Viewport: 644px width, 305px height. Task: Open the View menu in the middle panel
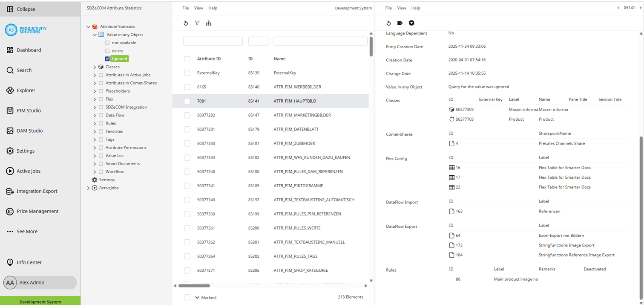[198, 8]
